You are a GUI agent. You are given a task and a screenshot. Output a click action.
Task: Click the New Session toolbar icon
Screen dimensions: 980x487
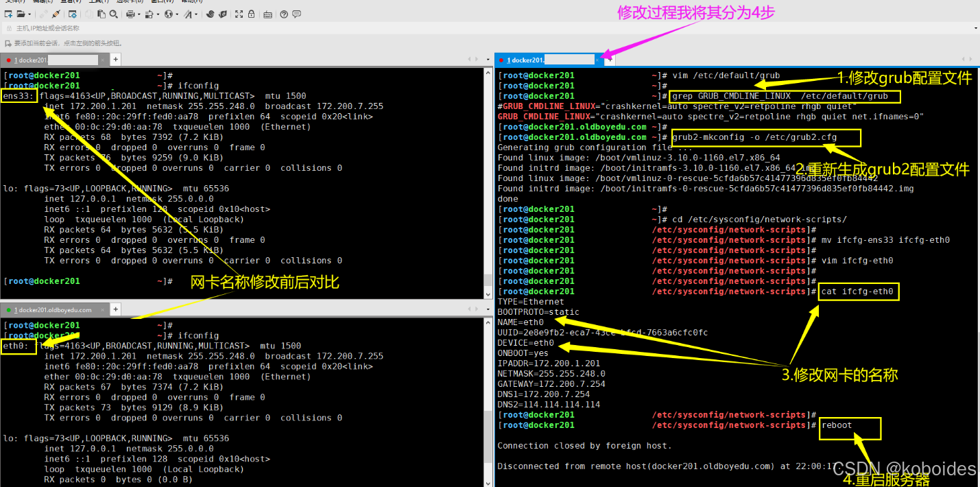point(8,14)
